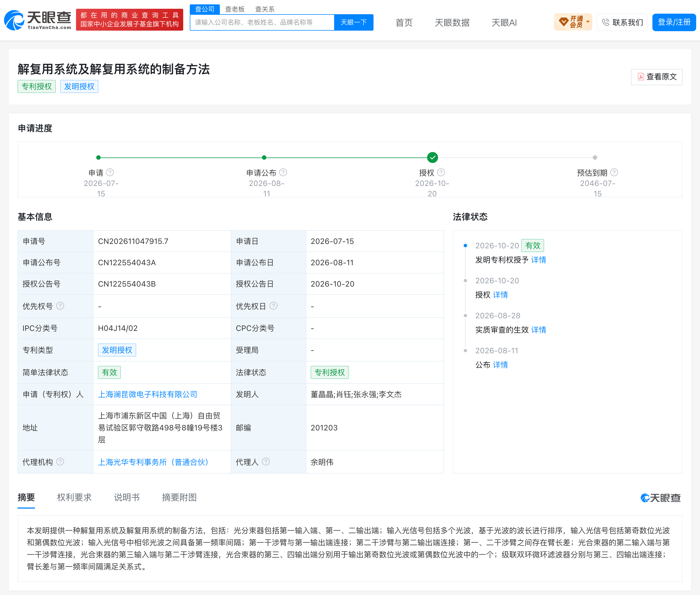Viewport: 700px width, 595px height.
Task: Click IPC code H04J14/02
Action: tap(118, 328)
